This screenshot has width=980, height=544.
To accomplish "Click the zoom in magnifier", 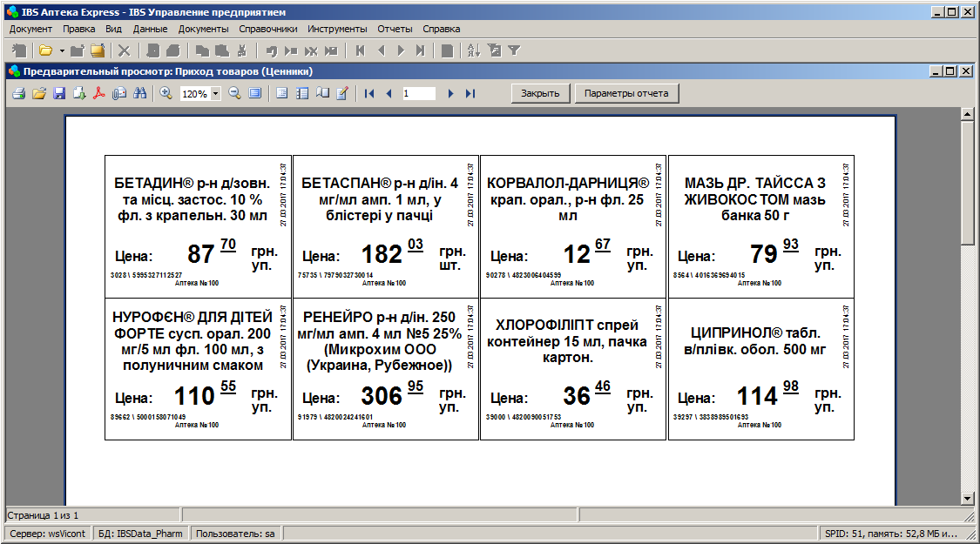I will tap(166, 93).
